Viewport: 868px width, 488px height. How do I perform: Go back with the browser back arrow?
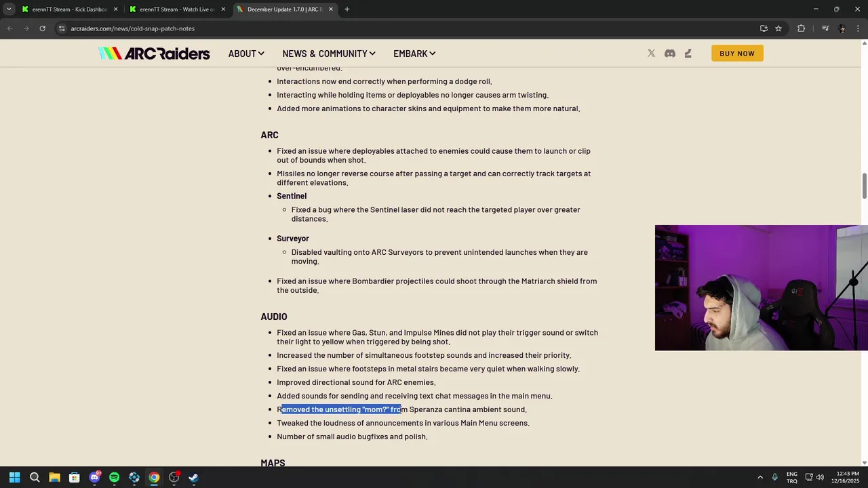pyautogui.click(x=9, y=28)
